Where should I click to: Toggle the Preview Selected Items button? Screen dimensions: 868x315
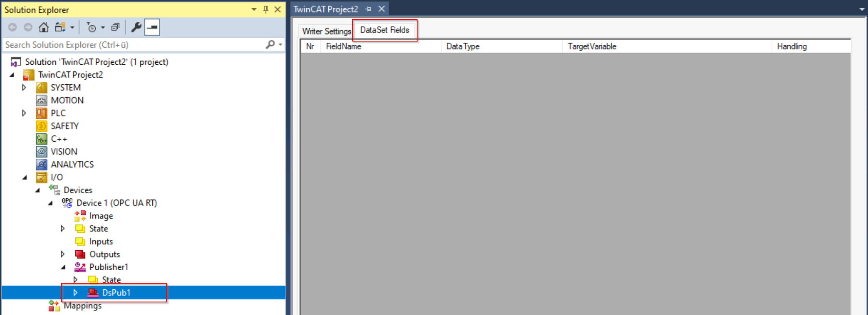pyautogui.click(x=152, y=27)
